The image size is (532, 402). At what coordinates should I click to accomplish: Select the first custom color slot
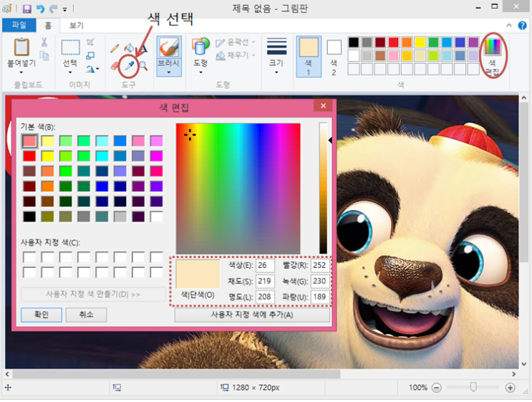(x=29, y=257)
